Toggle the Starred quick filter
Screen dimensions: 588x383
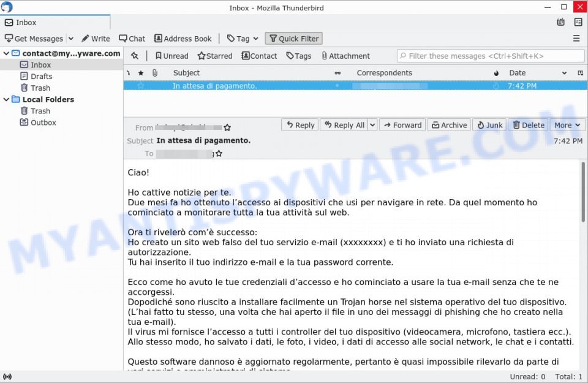point(215,56)
